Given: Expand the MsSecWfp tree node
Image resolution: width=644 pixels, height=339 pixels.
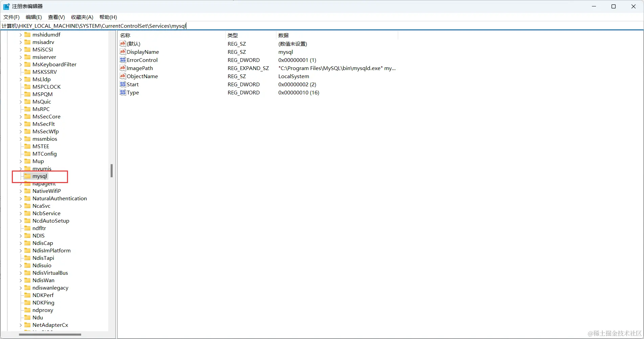Looking at the screenshot, I should coord(21,131).
